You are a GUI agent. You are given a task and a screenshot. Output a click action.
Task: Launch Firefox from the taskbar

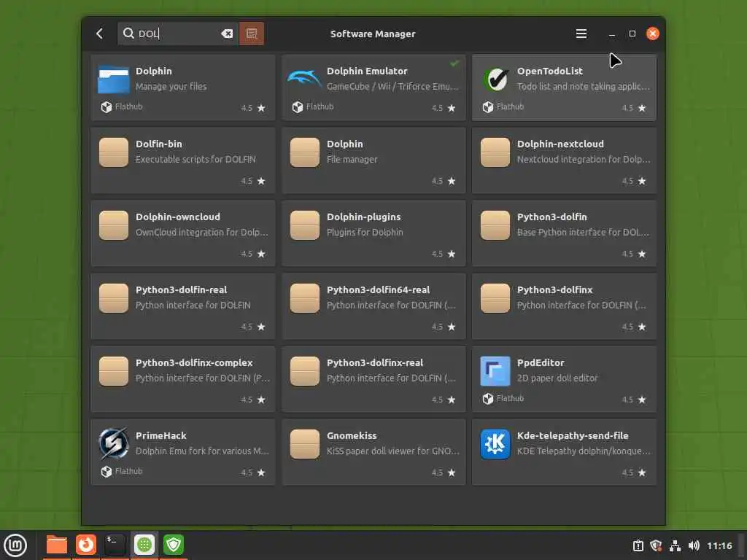(86, 545)
